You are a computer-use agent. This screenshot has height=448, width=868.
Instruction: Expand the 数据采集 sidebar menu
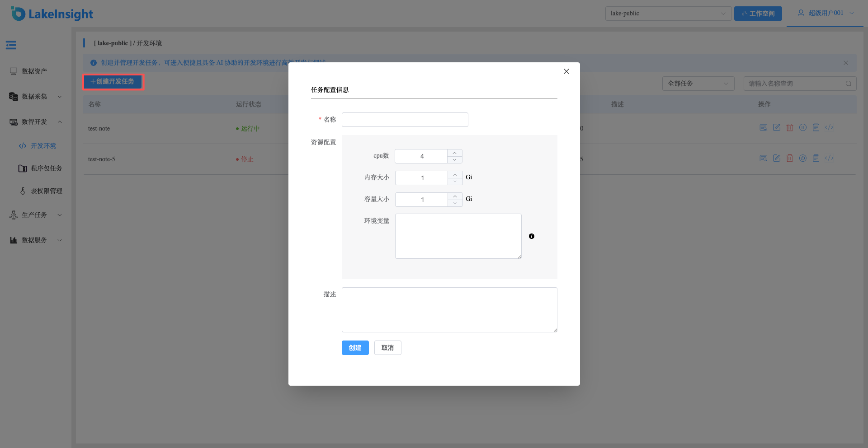(35, 97)
